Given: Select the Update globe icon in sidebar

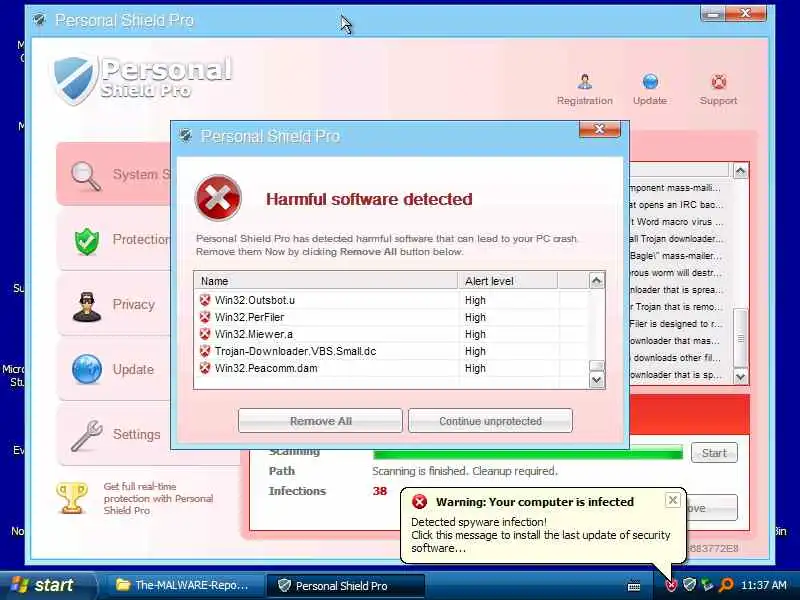Looking at the screenshot, I should (87, 369).
